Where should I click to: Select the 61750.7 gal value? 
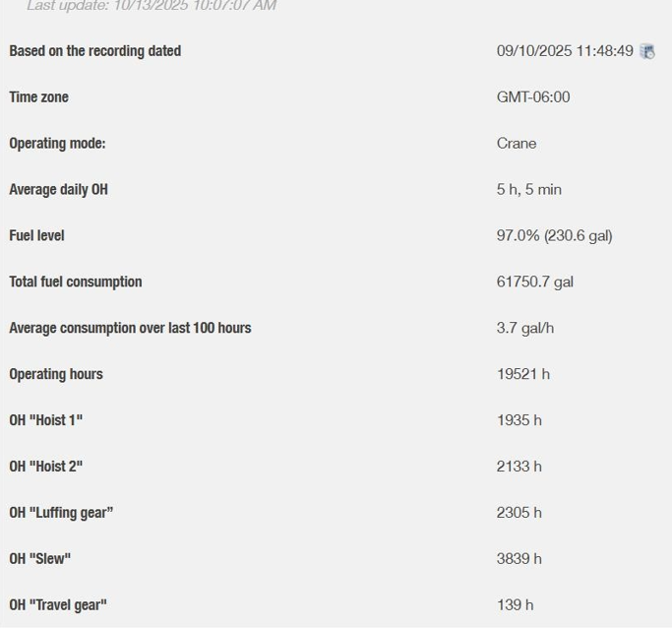534,283
